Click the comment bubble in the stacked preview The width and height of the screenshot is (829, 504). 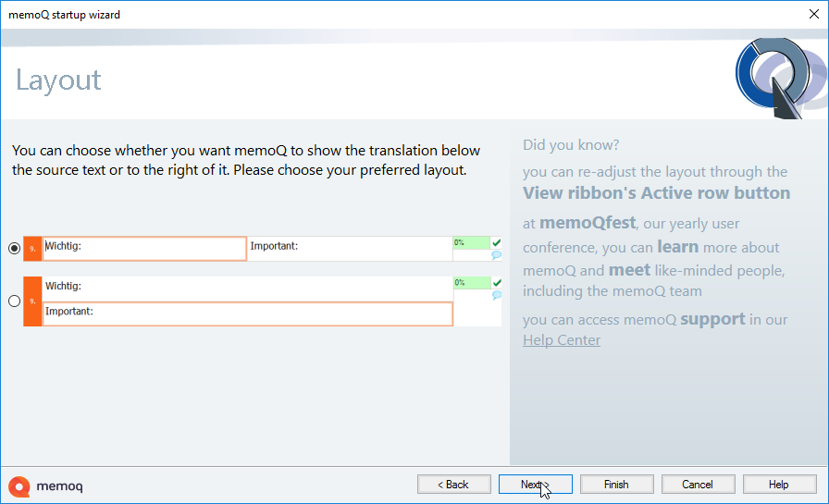(497, 296)
